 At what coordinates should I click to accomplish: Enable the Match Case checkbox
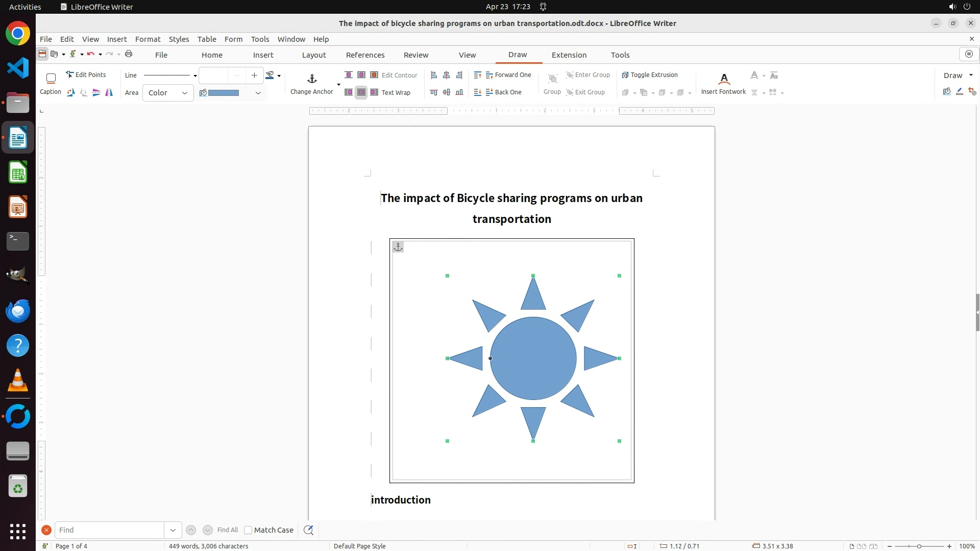(248, 530)
